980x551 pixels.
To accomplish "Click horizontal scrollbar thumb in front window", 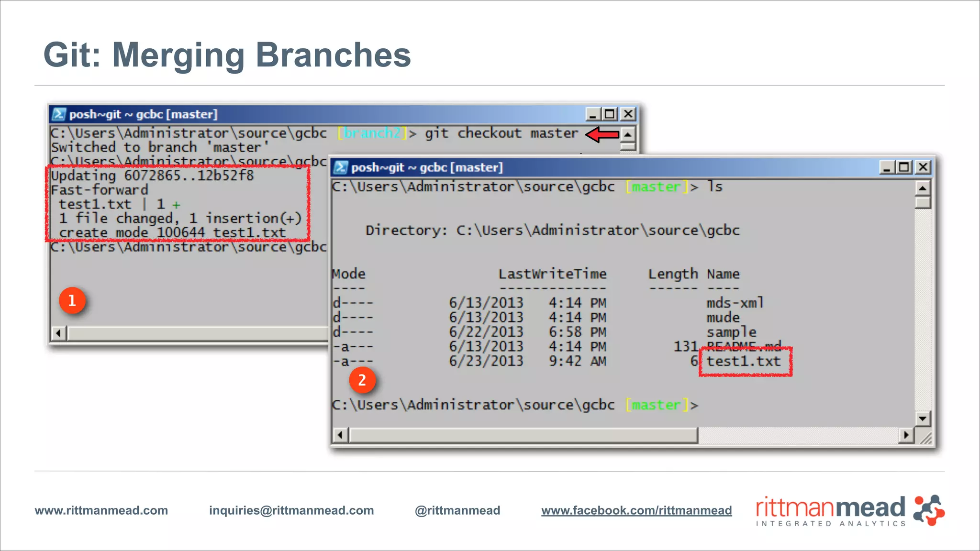I will point(523,435).
